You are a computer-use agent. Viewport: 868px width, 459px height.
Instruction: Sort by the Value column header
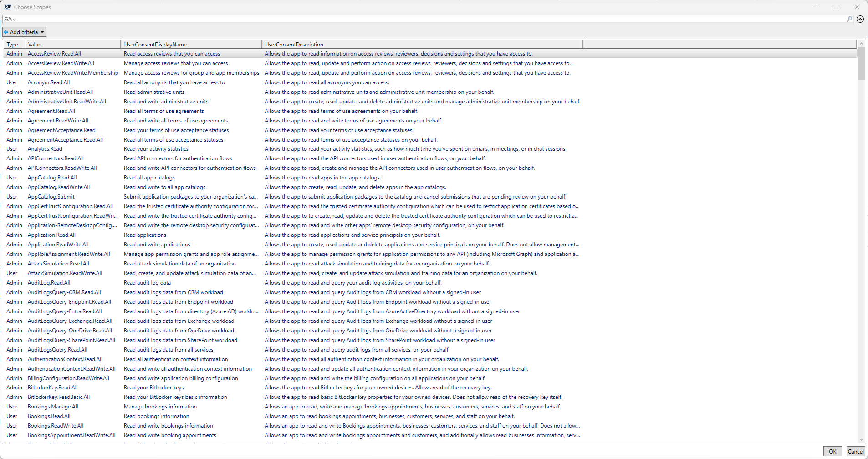[x=73, y=44]
